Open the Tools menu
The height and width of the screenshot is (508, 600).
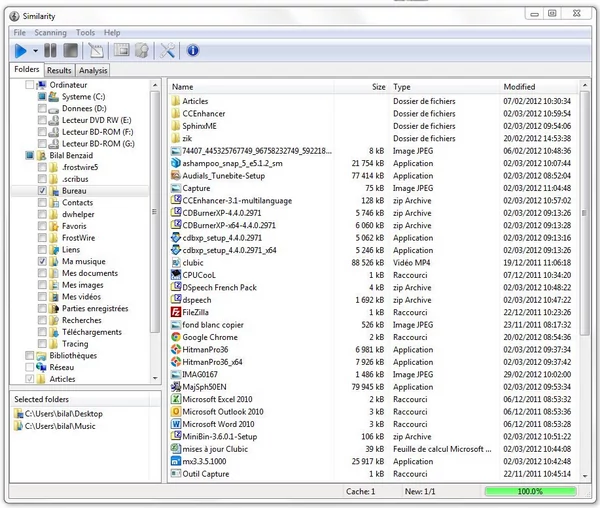85,33
